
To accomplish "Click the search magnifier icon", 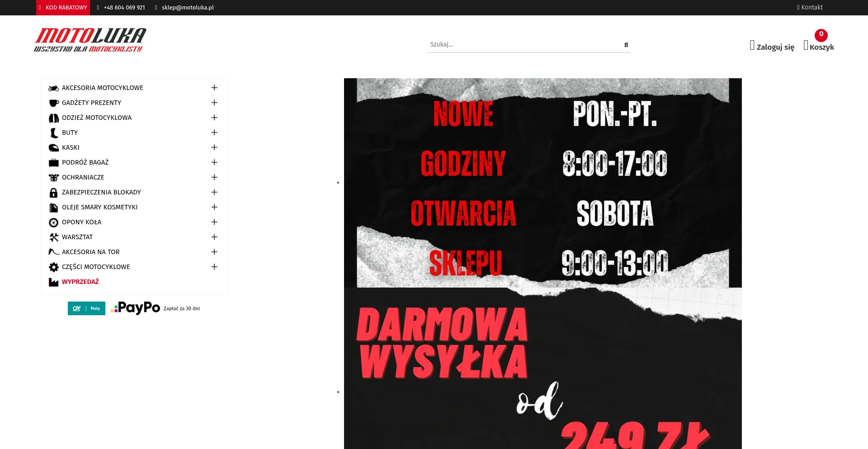I will pos(626,45).
